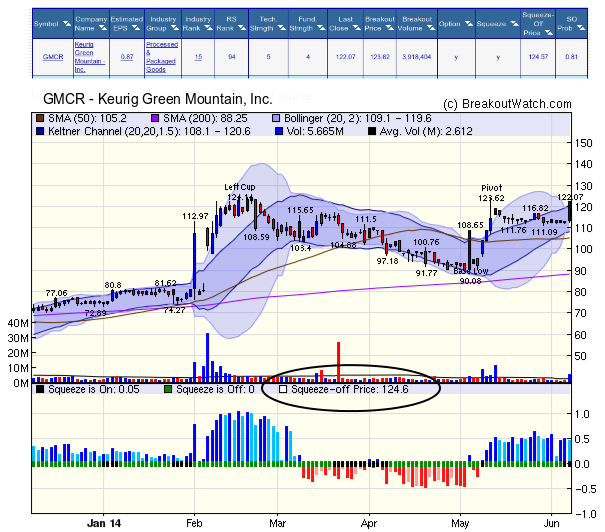Sort by Breakout Price column arrow
Screen dimensions: 605x532
click(390, 28)
